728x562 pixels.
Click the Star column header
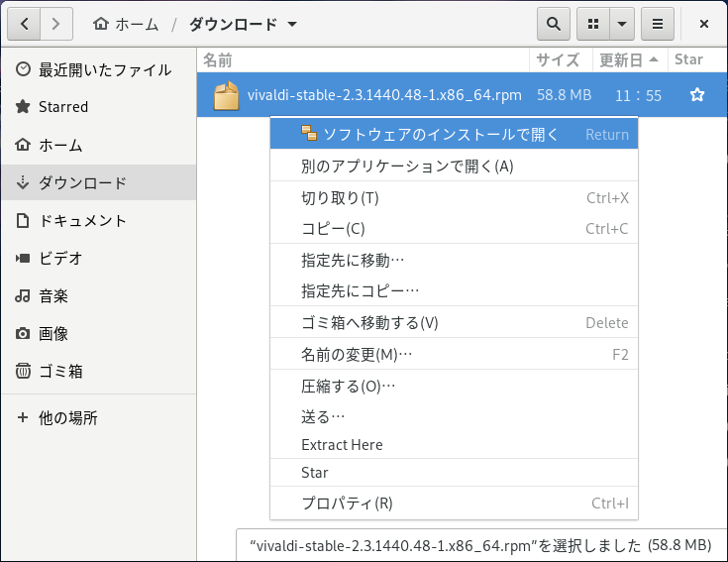[697, 59]
